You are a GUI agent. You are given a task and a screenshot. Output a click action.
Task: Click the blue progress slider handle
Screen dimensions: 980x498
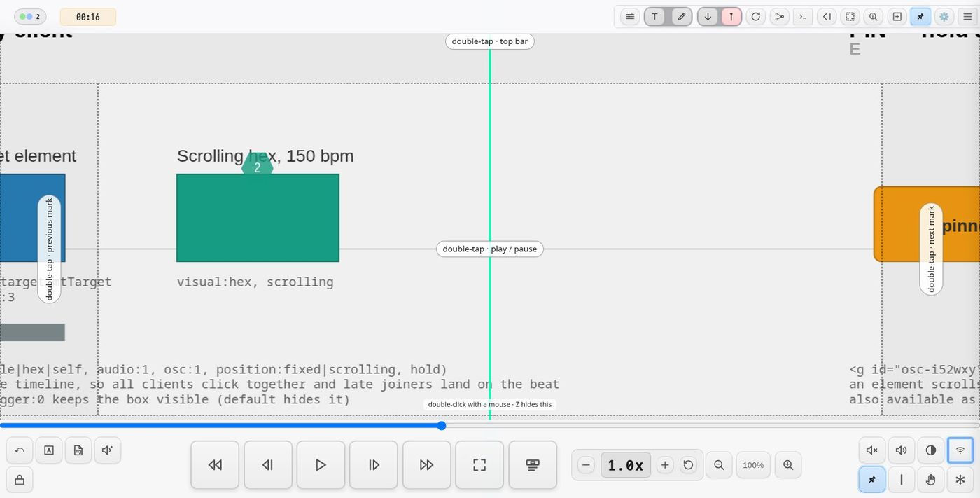tap(442, 426)
